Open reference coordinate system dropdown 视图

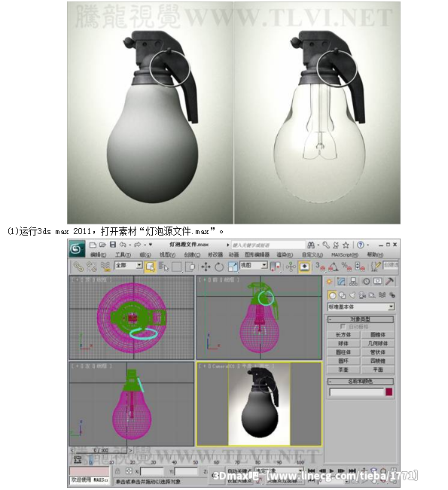254,265
